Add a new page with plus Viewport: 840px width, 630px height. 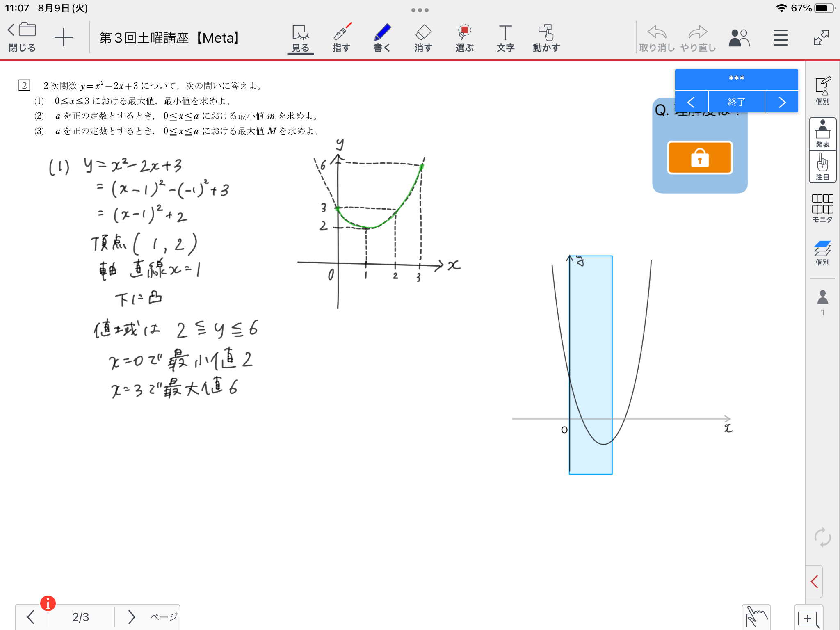(x=64, y=38)
